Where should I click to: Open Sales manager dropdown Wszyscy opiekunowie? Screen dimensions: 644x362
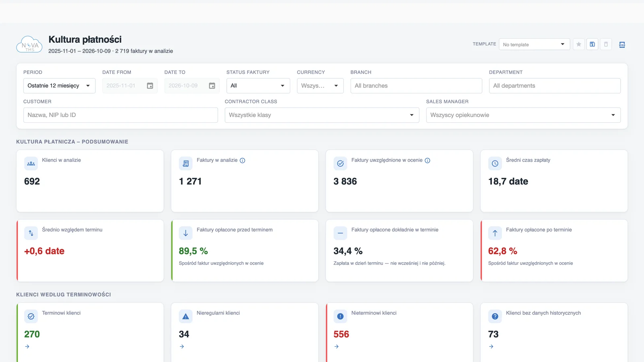click(523, 115)
